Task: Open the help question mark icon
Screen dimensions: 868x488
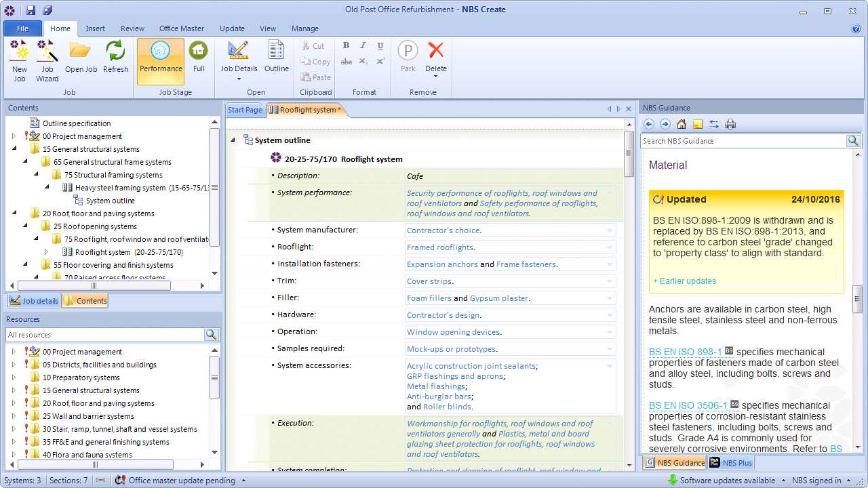Action: click(x=856, y=28)
